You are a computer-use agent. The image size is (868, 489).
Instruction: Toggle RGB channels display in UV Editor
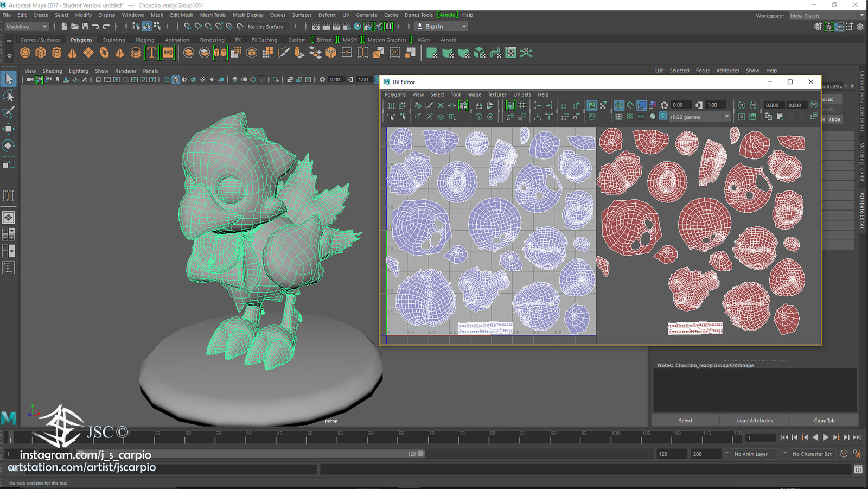(641, 117)
